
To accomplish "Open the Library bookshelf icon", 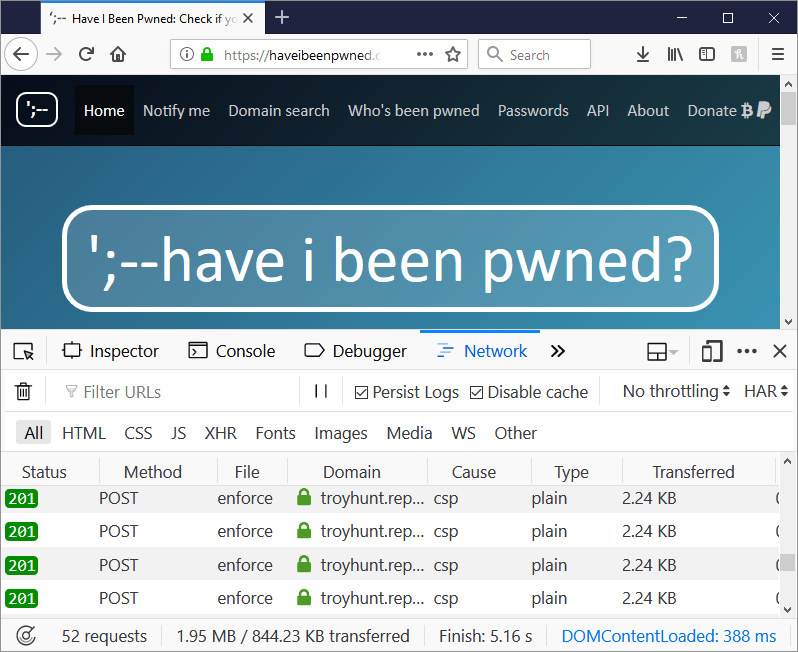I will click(x=675, y=54).
